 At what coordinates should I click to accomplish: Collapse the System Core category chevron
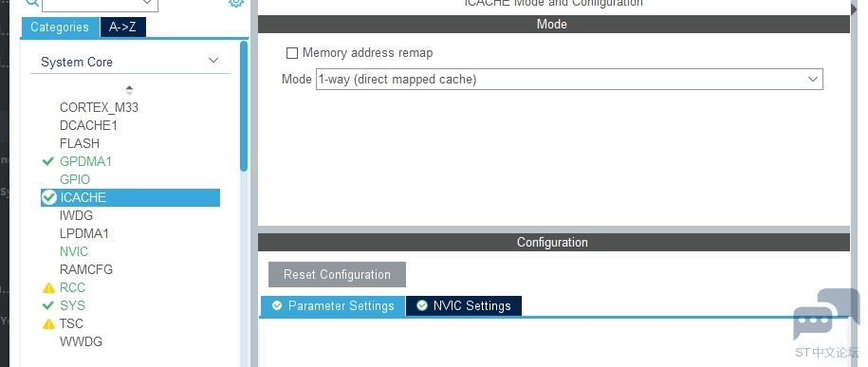pyautogui.click(x=213, y=61)
